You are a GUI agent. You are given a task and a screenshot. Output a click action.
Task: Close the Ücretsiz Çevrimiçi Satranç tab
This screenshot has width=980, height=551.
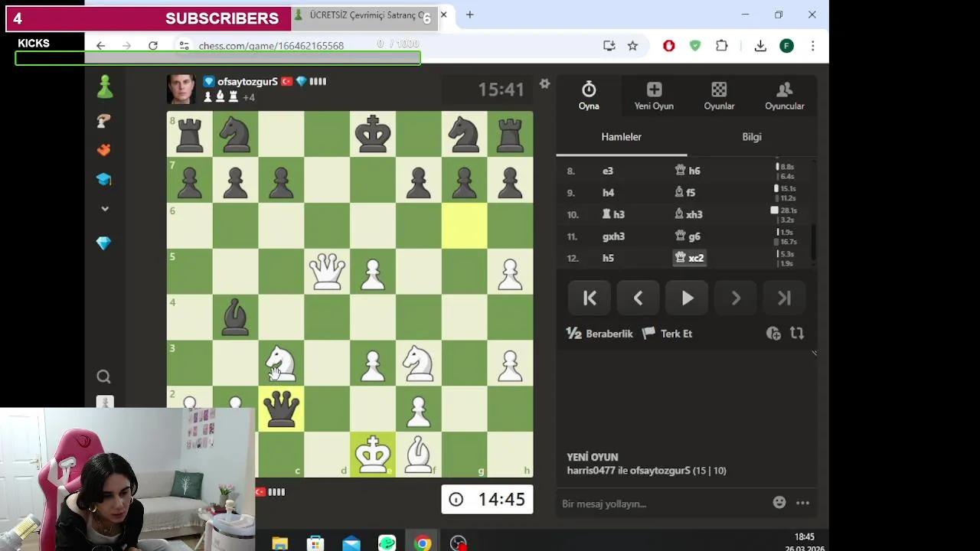(443, 15)
